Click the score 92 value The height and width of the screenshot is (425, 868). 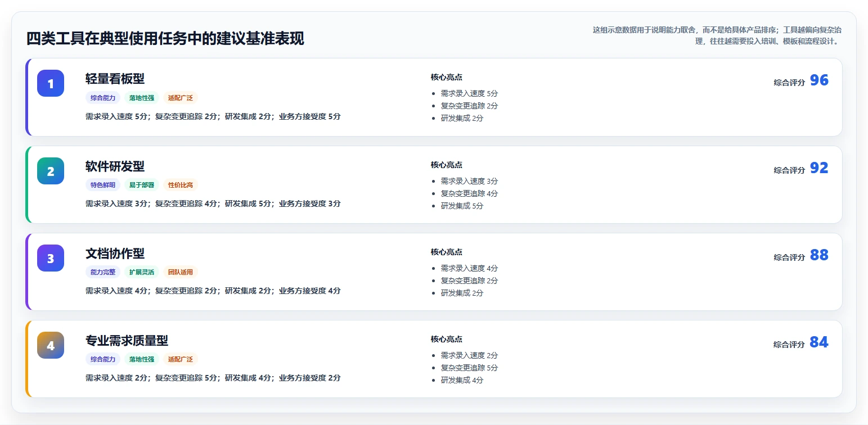[x=819, y=168]
